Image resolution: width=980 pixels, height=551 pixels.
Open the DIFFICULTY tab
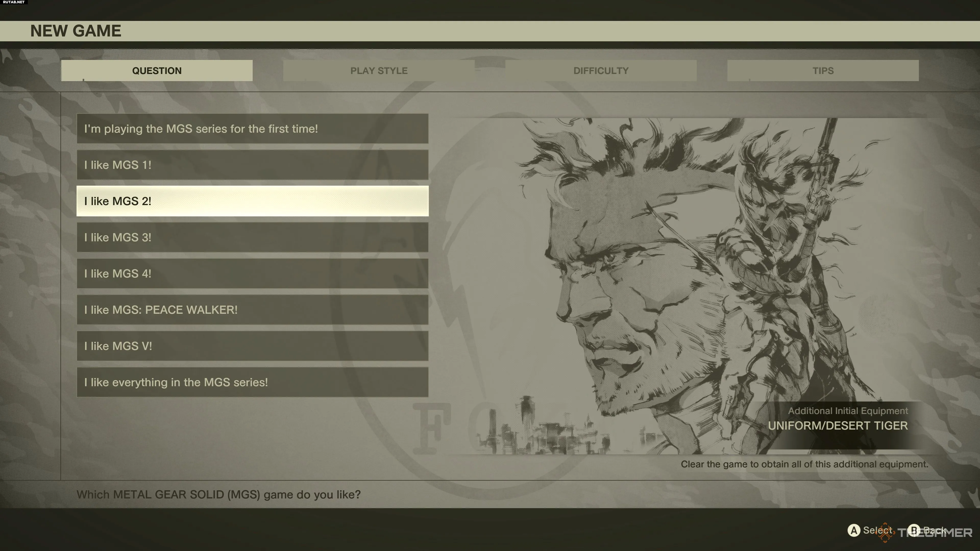pos(601,70)
